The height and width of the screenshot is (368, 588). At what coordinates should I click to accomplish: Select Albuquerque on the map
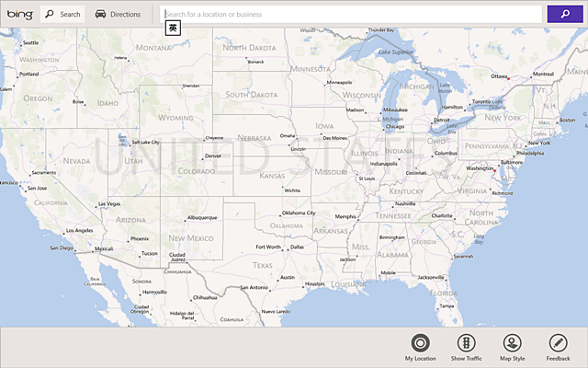pyautogui.click(x=202, y=218)
